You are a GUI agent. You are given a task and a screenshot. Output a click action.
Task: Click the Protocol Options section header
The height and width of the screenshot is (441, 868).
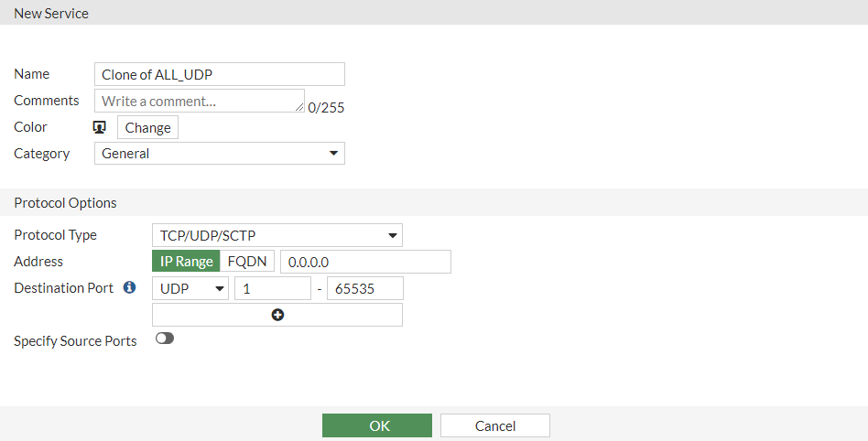[x=65, y=202]
